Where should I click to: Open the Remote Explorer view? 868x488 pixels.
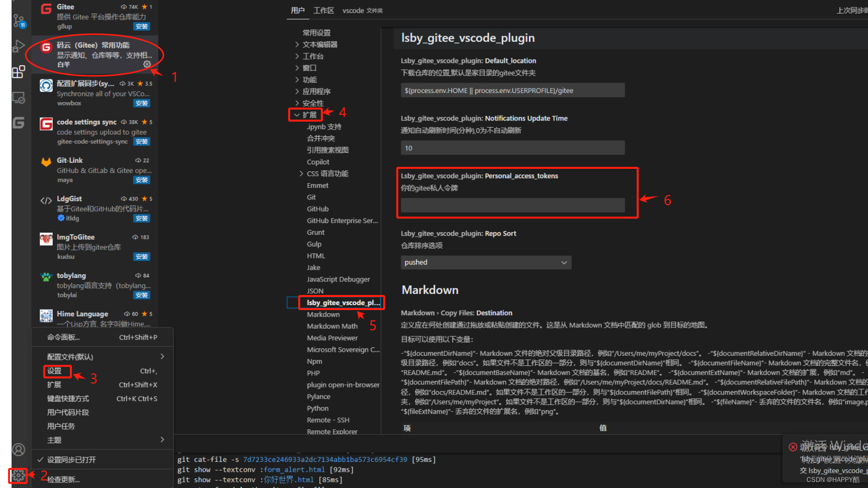click(x=19, y=98)
